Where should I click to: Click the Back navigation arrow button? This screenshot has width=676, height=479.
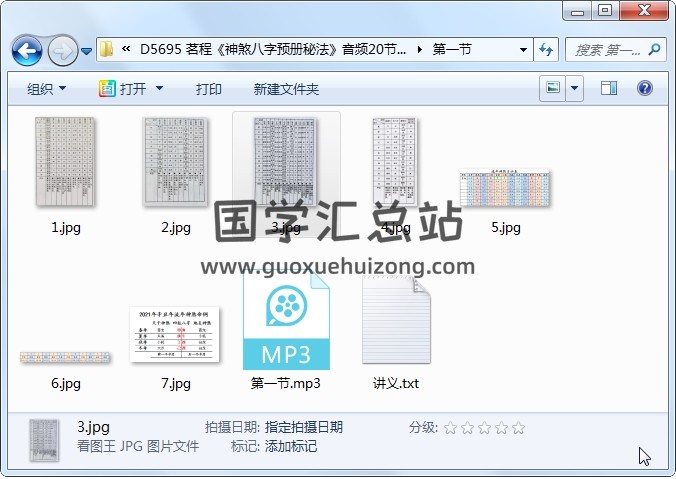[27, 49]
